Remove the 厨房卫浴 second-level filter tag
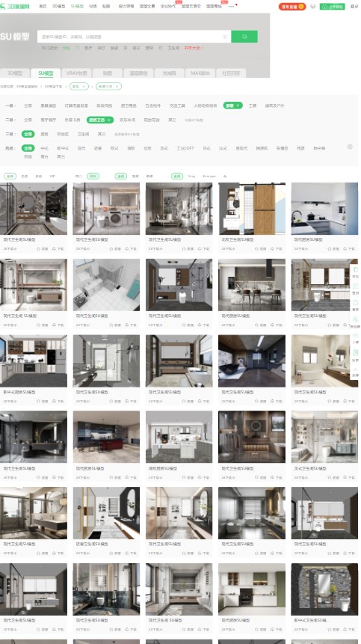Image resolution: width=361 pixels, height=644 pixels. (109, 120)
